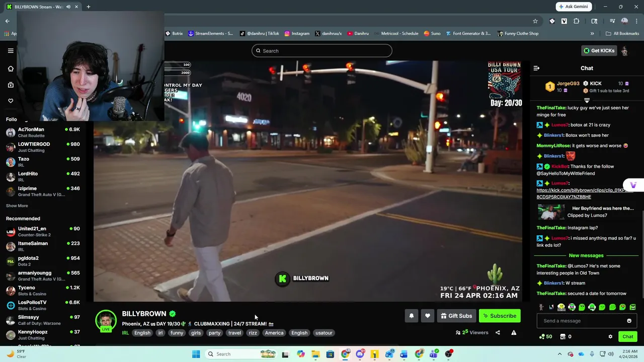
Task: Select the 'clubmaxxing'-related 'party' tag
Action: pos(214,333)
